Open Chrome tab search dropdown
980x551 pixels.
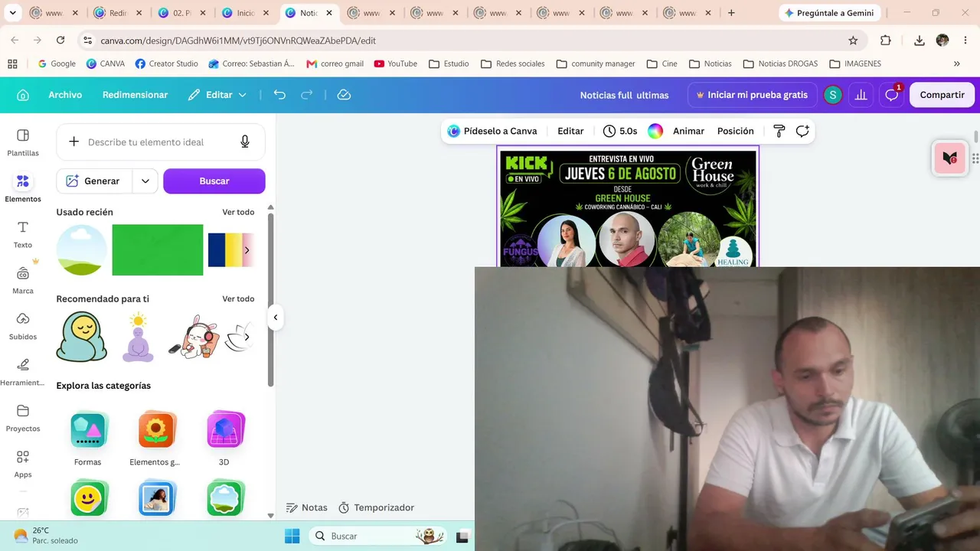(12, 13)
